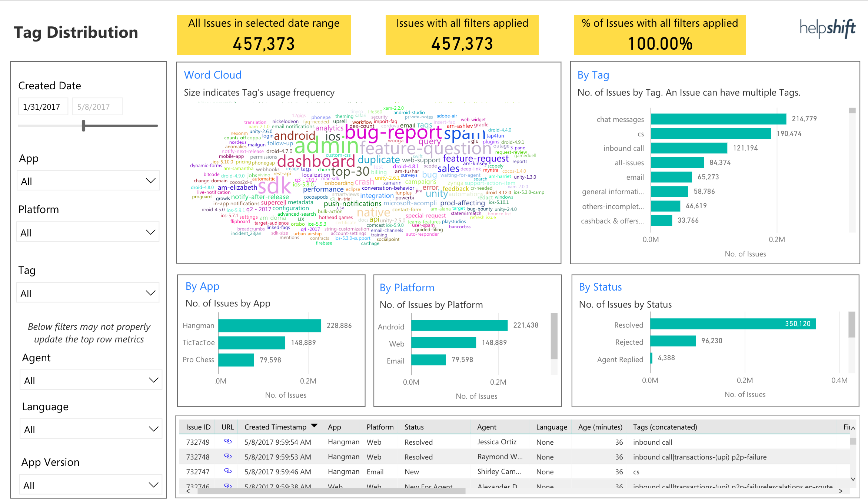
Task: Open the URL link icon on row 732748
Action: tap(228, 457)
